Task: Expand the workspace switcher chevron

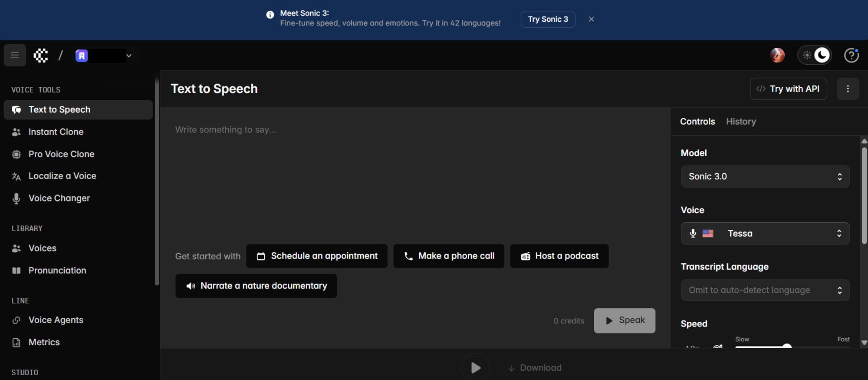Action: tap(129, 56)
